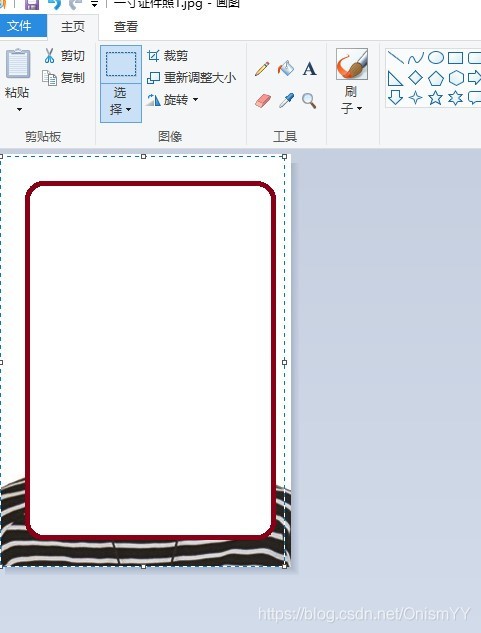Select the Magnifier zoom tool
The image size is (481, 633).
309,101
